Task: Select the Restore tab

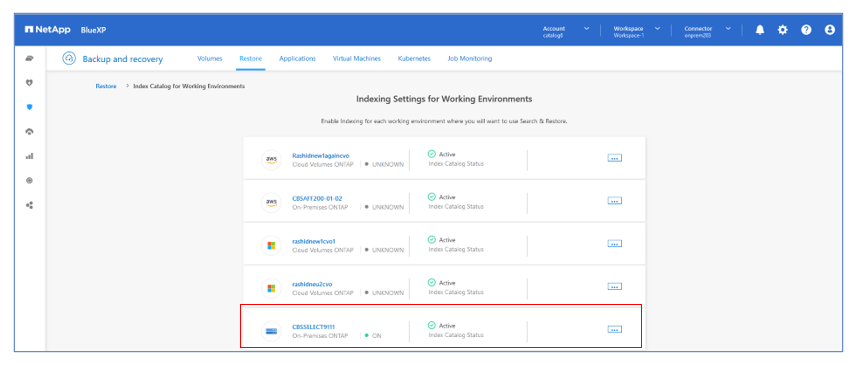Action: (x=251, y=59)
